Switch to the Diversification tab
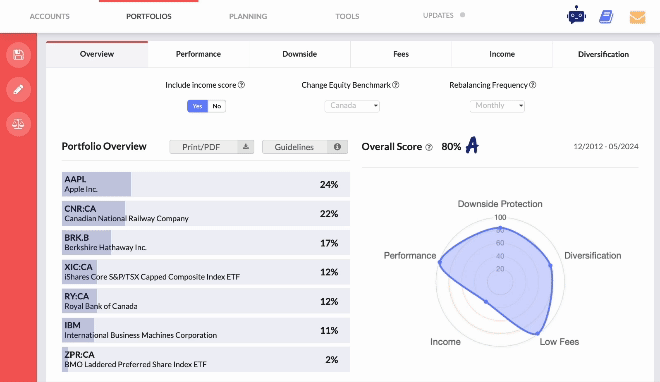 [603, 54]
